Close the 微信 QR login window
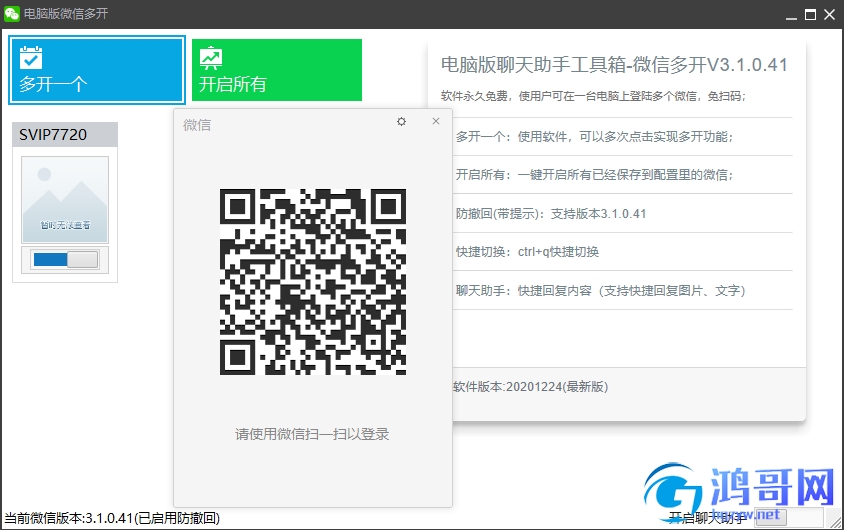Screen dimensions: 844x530 coord(436,121)
